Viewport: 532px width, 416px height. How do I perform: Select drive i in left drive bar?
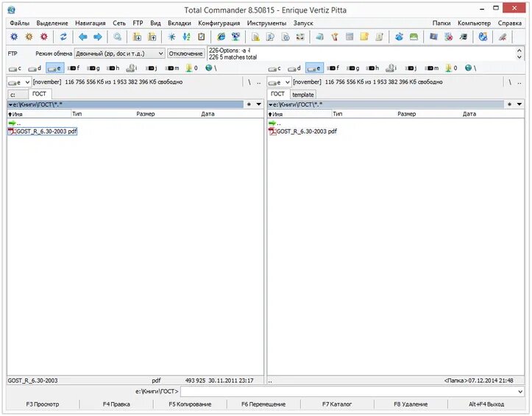(x=132, y=68)
